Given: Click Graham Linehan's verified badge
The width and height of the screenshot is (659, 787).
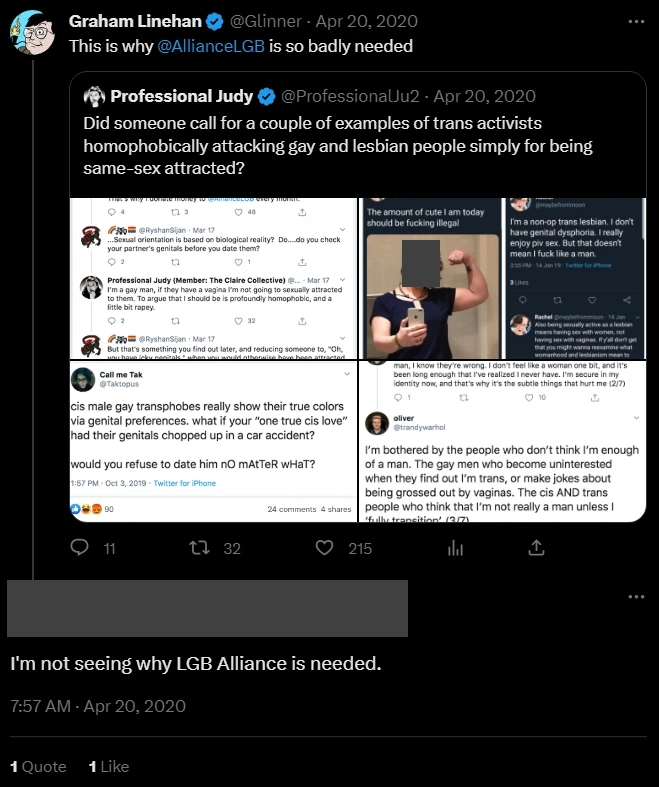Looking at the screenshot, I should (215, 21).
